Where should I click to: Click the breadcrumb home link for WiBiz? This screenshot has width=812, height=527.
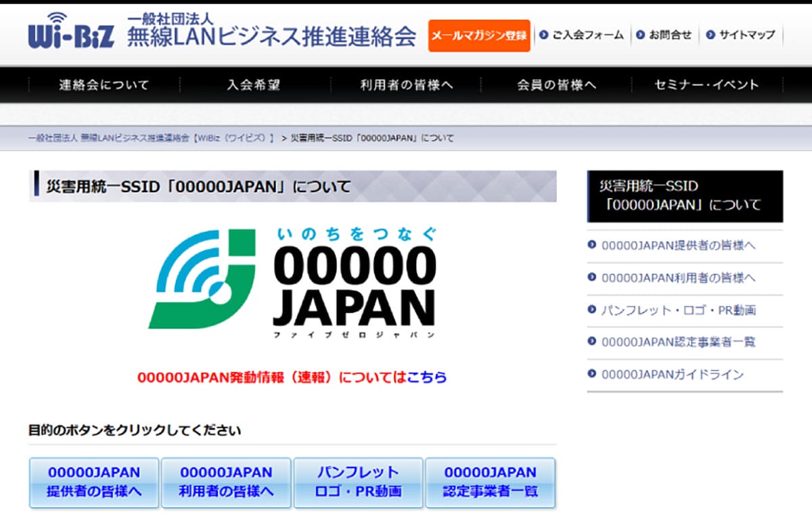pos(151,138)
